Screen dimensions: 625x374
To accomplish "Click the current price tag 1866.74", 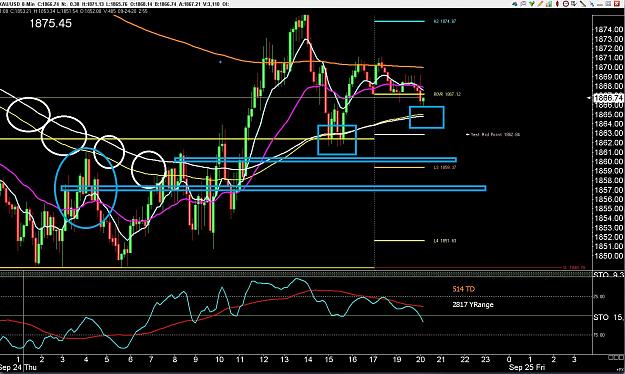I will 608,98.
